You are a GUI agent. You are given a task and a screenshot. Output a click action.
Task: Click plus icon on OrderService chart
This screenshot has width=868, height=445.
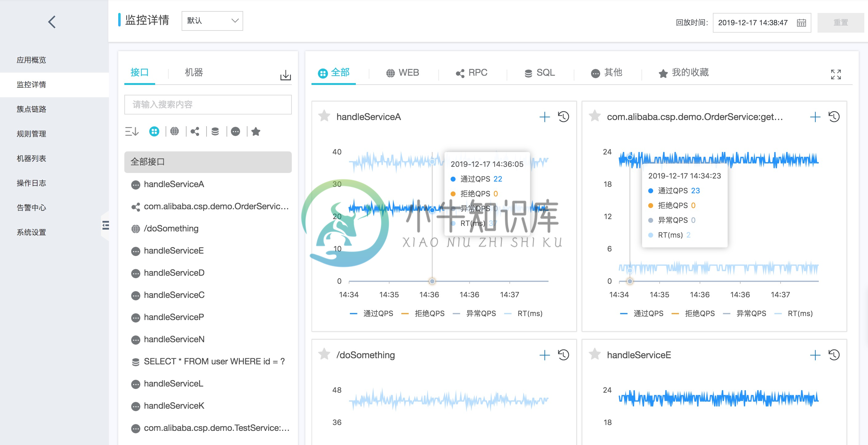tap(815, 117)
